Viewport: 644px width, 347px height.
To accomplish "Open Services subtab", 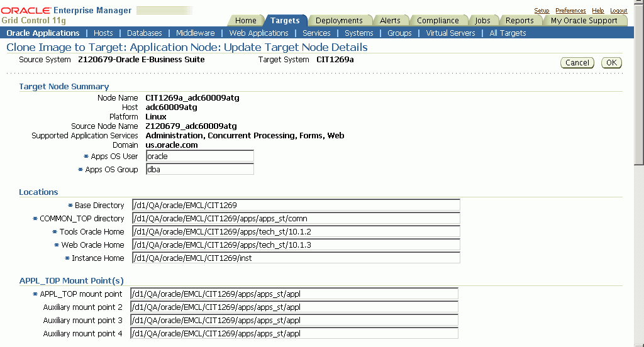I will point(316,33).
